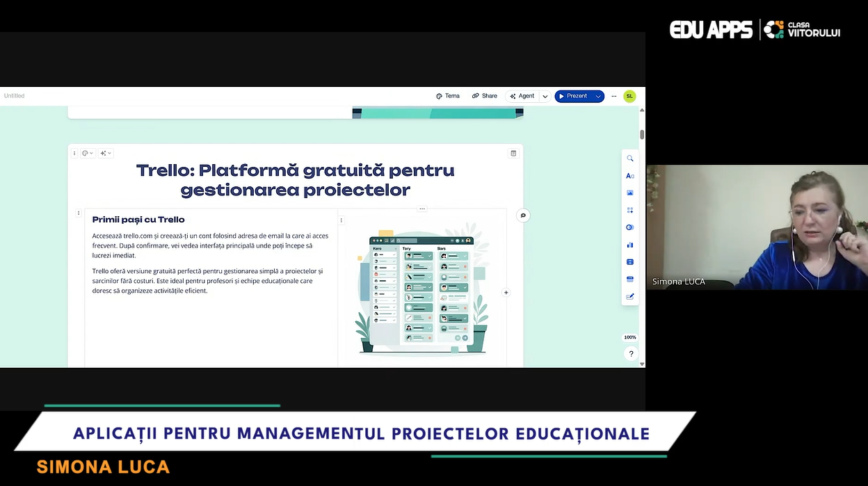868x486 pixels.
Task: Click the Simona LUCA webcam video
Action: point(757,227)
